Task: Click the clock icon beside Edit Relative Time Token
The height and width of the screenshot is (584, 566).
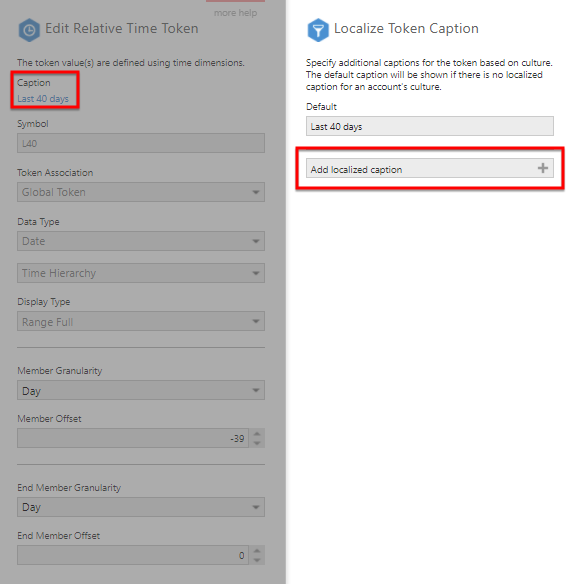Action: [29, 30]
